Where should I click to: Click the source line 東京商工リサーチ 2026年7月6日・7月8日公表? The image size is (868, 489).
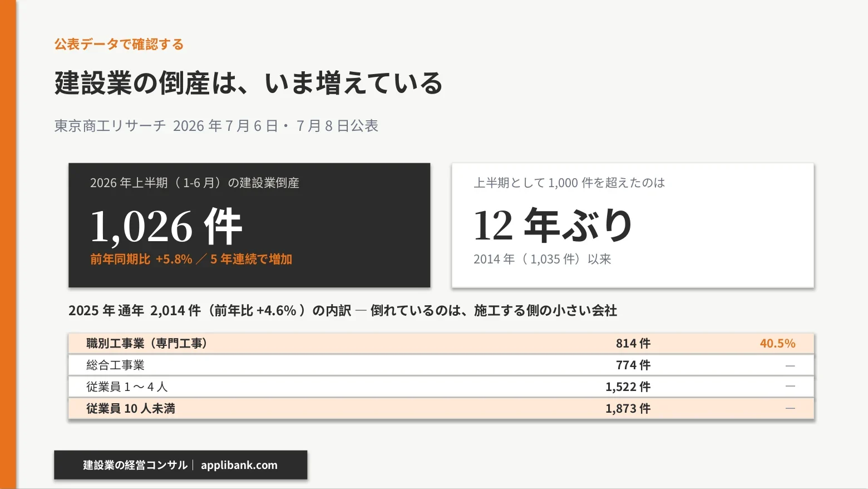pos(216,126)
